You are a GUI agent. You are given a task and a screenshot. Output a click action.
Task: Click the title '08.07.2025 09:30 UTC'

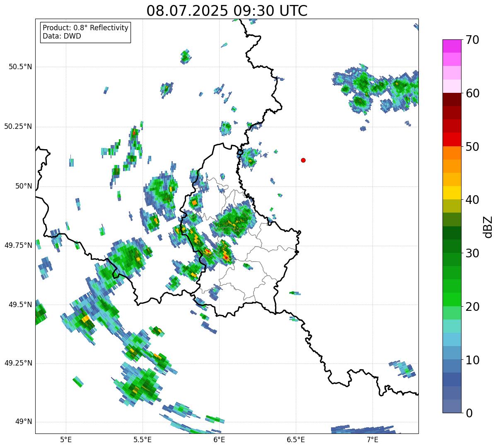pyautogui.click(x=227, y=11)
